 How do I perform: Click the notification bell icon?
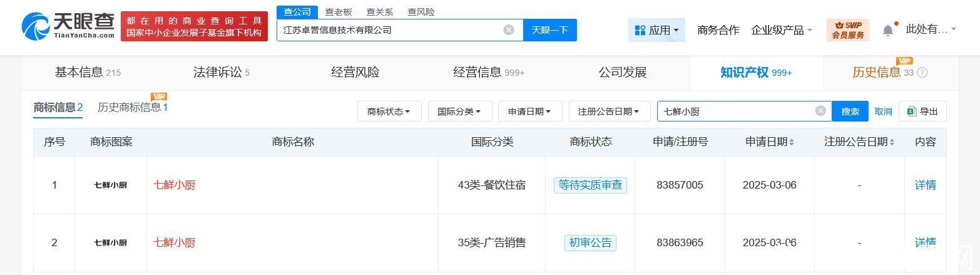(887, 30)
